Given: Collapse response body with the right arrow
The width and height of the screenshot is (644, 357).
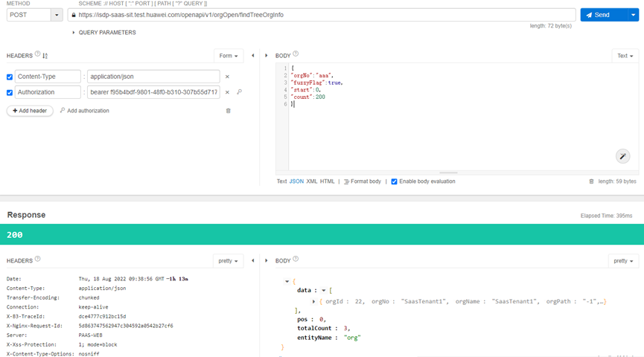Looking at the screenshot, I should pyautogui.click(x=266, y=260).
